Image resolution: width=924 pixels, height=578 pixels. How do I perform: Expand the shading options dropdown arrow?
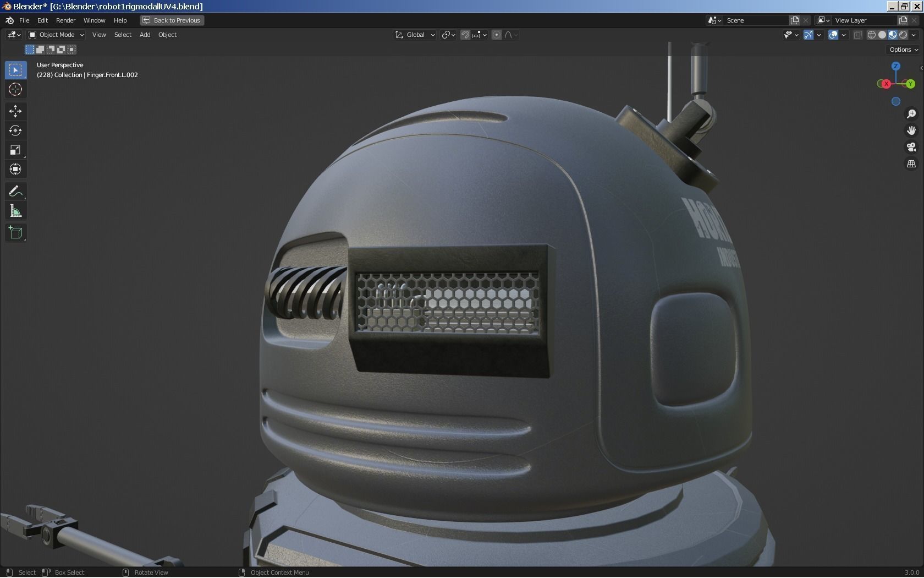[914, 35]
